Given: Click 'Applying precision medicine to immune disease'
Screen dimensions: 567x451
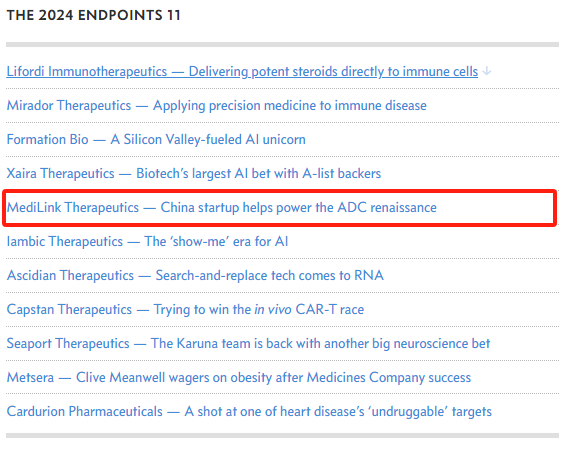Looking at the screenshot, I should click(x=290, y=106).
